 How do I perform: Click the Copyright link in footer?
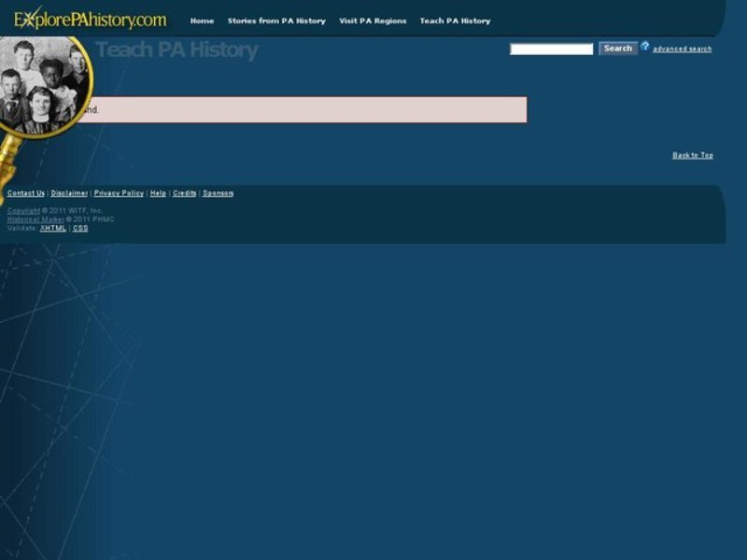[23, 211]
